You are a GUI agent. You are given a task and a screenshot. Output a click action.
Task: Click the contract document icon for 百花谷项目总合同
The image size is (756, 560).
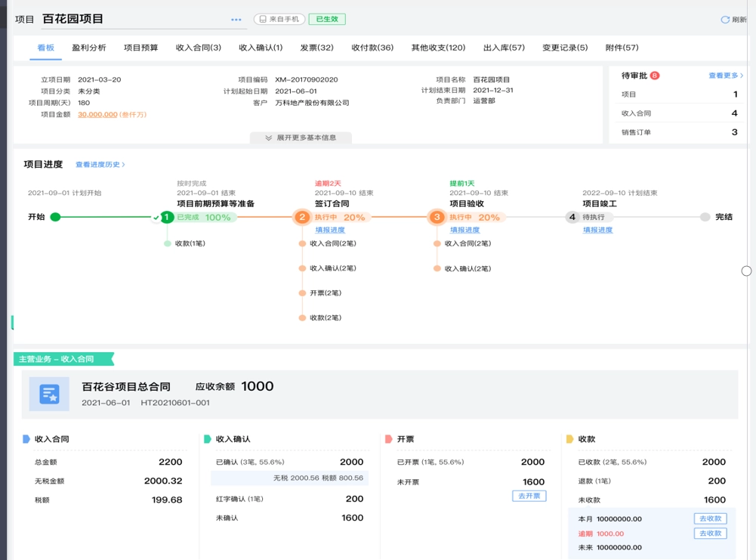[x=49, y=394]
